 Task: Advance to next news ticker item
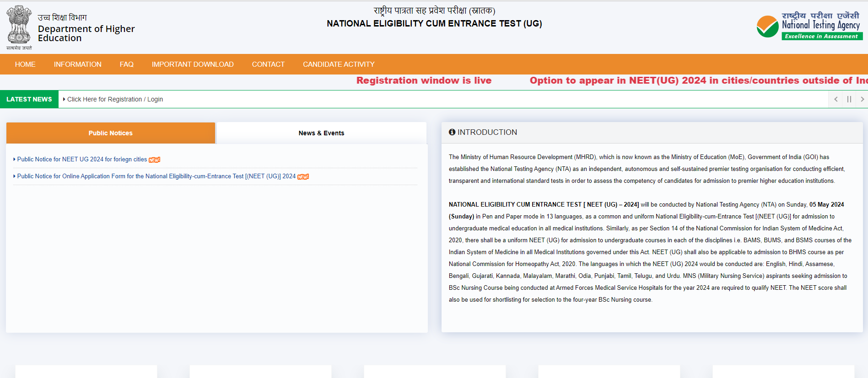point(862,99)
